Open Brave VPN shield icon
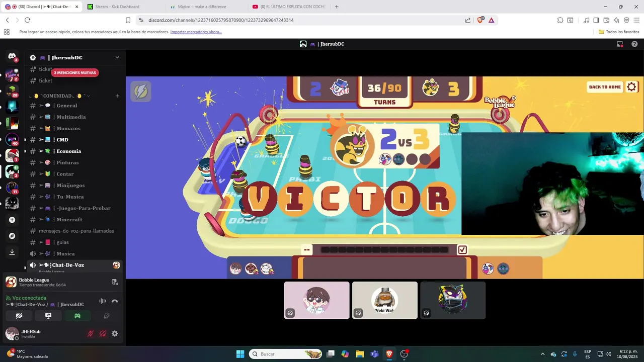The height and width of the screenshot is (362, 644). [x=626, y=20]
